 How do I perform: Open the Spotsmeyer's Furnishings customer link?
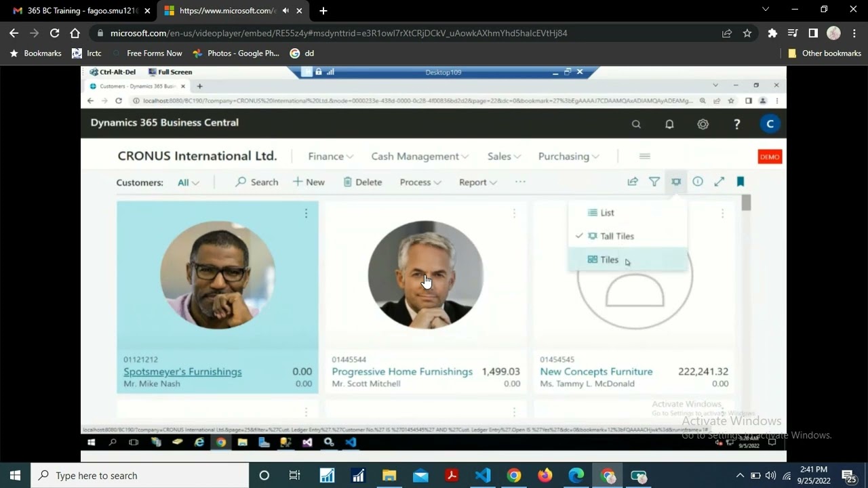182,371
